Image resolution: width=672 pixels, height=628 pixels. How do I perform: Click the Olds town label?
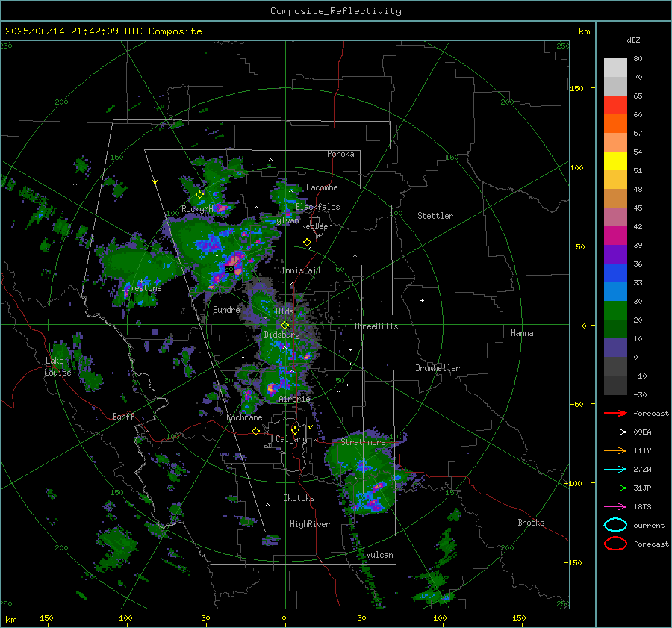pyautogui.click(x=284, y=311)
